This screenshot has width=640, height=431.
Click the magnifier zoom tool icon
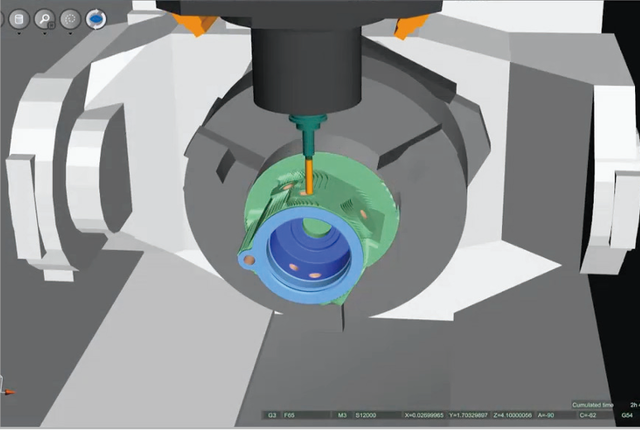[44, 19]
